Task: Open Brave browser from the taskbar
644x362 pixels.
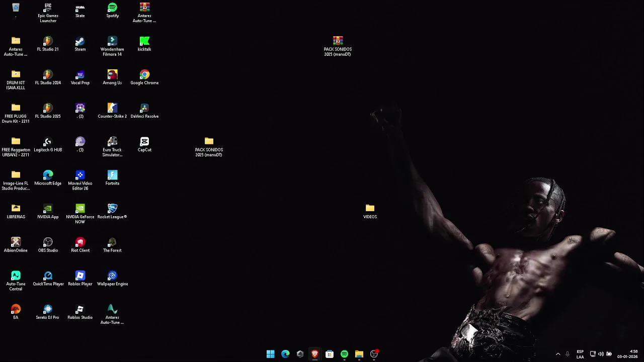Action: (x=315, y=354)
